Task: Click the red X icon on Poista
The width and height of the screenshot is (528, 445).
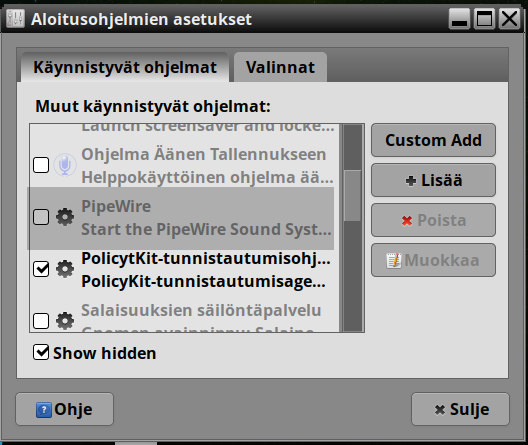Action: (407, 221)
